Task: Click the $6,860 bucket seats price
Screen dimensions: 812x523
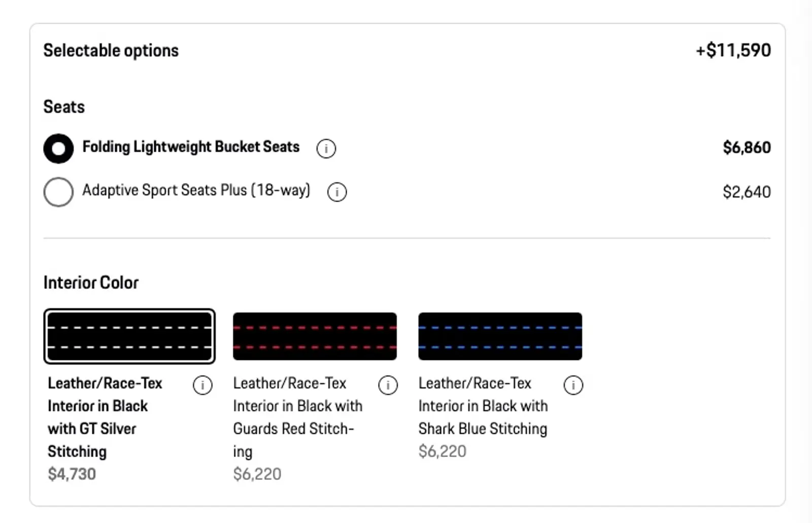Action: tap(747, 148)
